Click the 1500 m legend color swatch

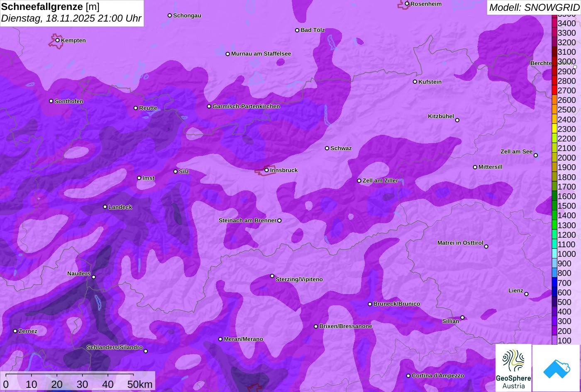tap(554, 205)
